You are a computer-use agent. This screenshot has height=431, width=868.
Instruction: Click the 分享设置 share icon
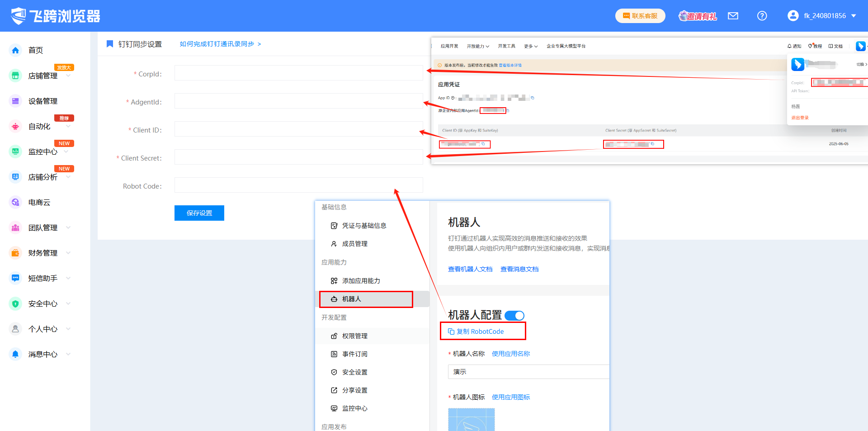(334, 390)
